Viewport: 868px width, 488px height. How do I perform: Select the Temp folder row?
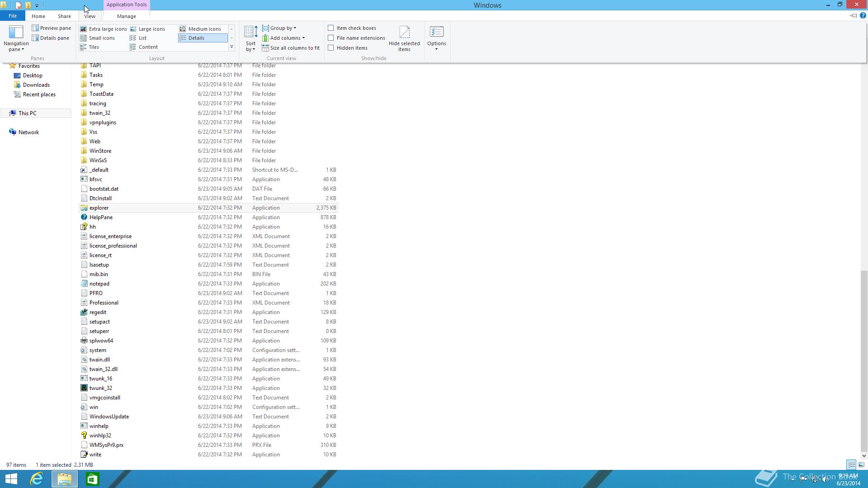point(208,84)
